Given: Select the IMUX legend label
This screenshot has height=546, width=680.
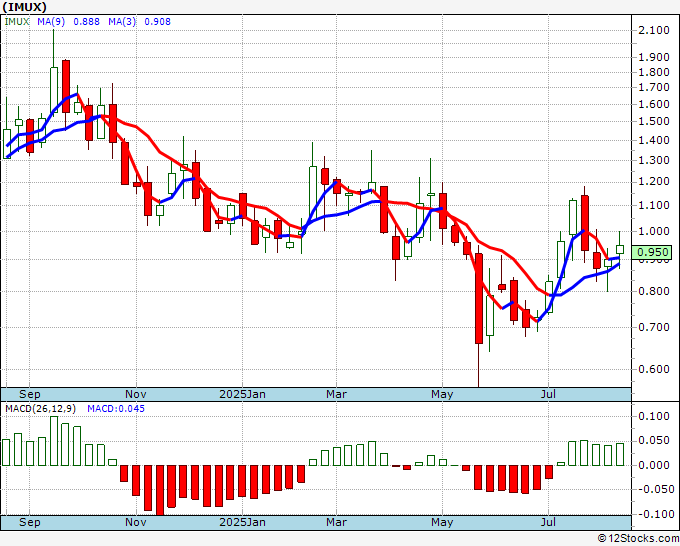Looking at the screenshot, I should [17, 22].
